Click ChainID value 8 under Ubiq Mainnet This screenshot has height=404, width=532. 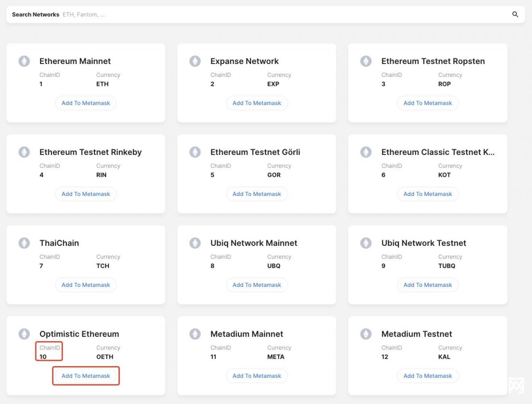click(x=212, y=266)
